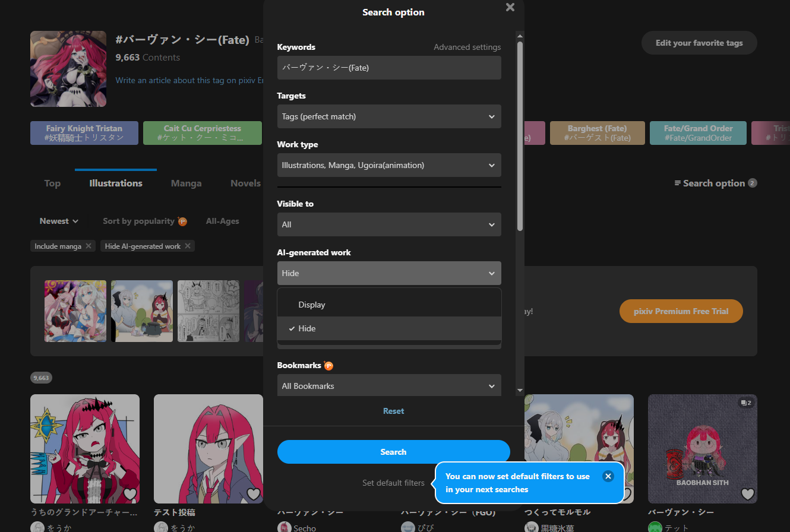Click author name Secho
Image resolution: width=790 pixels, height=532 pixels.
pyautogui.click(x=305, y=528)
